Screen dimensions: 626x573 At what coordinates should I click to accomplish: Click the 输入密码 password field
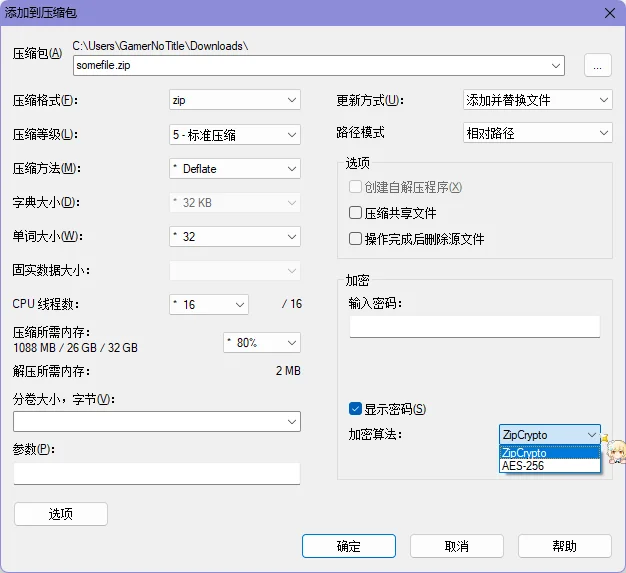click(473, 327)
